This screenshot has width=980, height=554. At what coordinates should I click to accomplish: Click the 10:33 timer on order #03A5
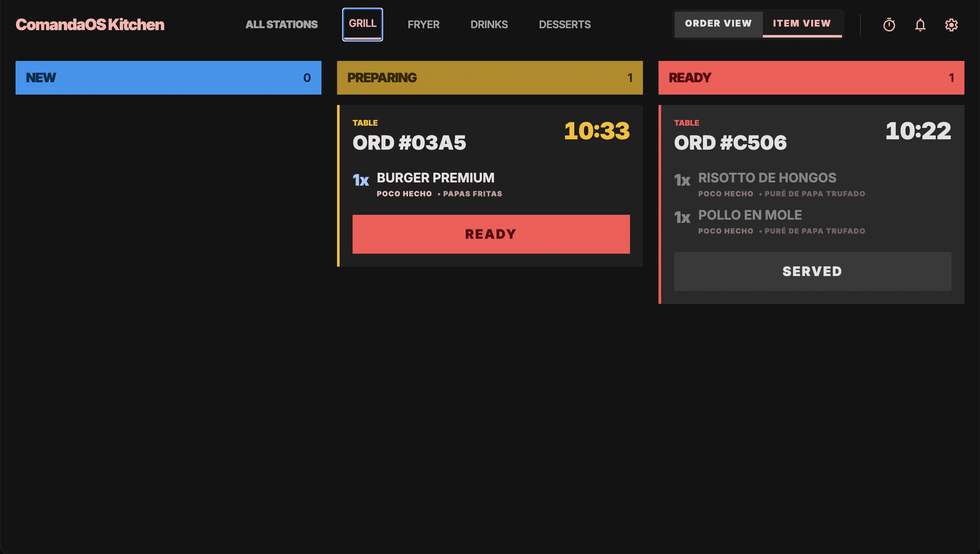596,131
